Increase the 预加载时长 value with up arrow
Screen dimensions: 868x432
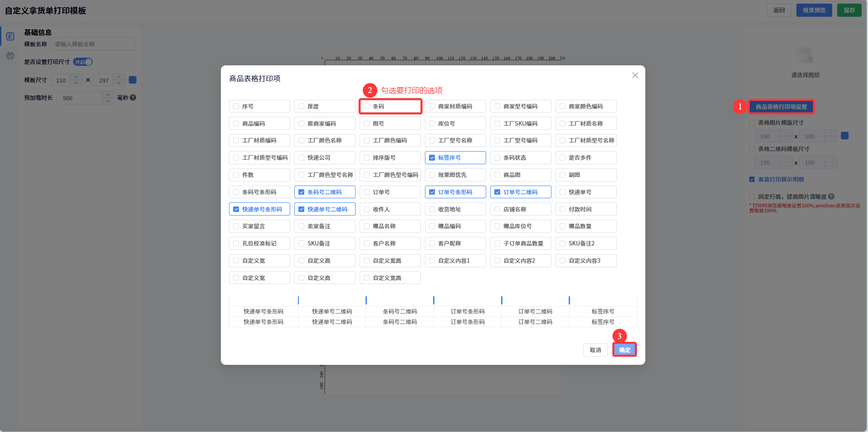click(108, 94)
